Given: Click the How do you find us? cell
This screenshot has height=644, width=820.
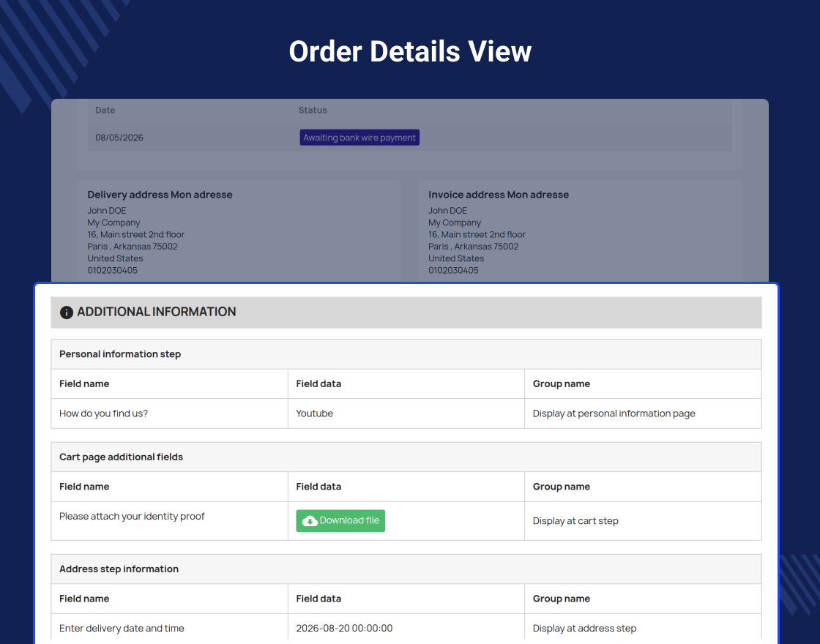Looking at the screenshot, I should 169,413.
